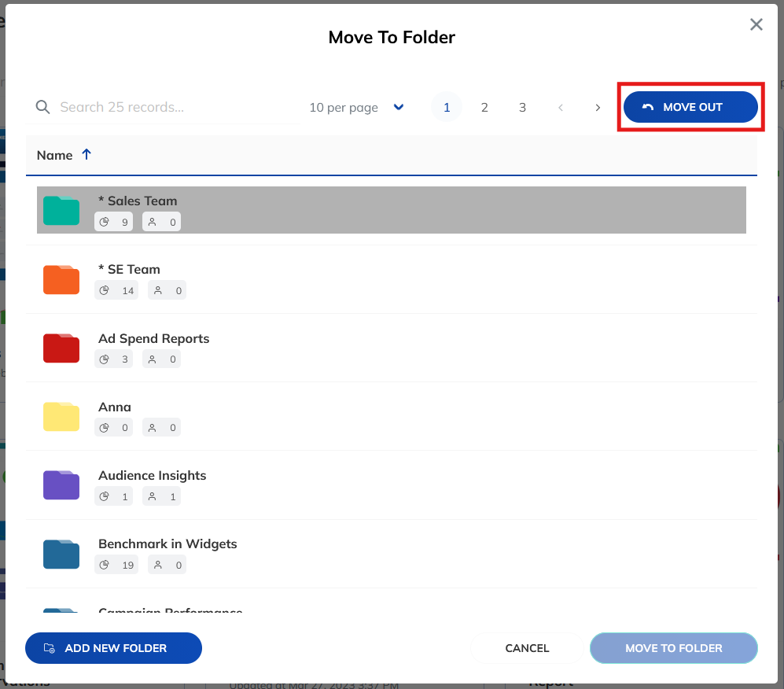
Task: Click Benchmark in Widgets user count badge
Action: pos(167,565)
